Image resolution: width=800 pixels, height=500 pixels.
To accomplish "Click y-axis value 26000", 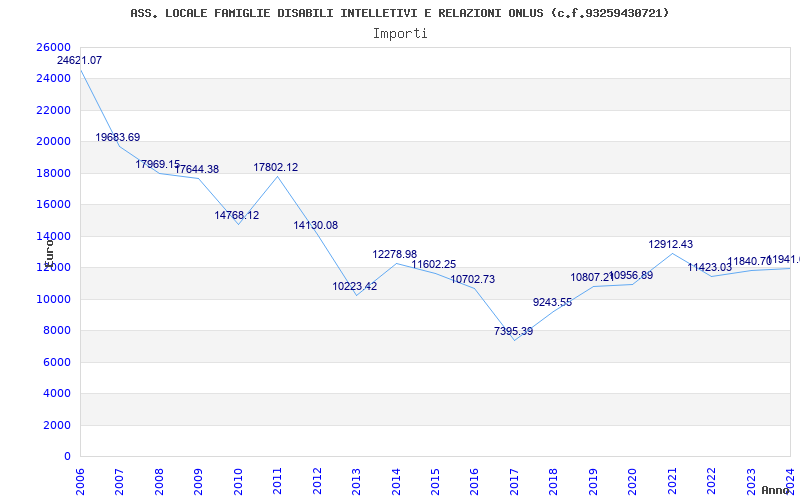I will pyautogui.click(x=54, y=47).
